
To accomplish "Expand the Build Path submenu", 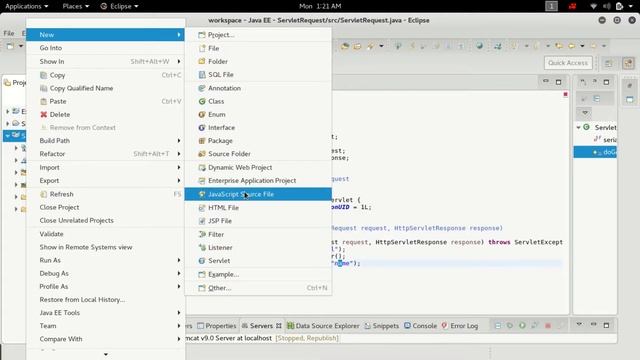I will 105,140.
